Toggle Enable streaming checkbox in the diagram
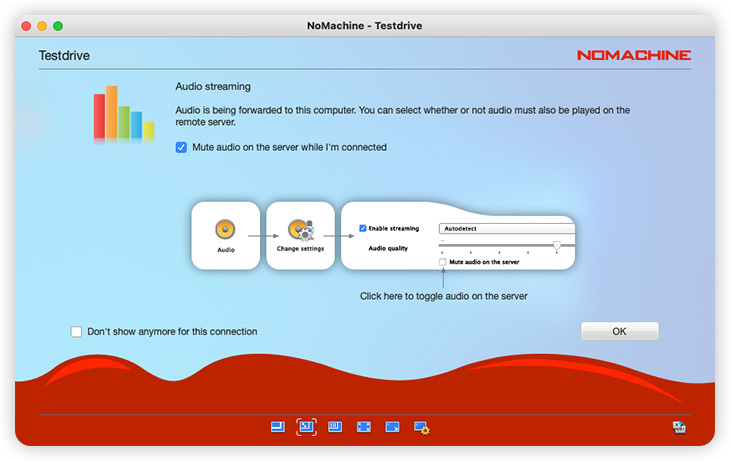This screenshot has width=730, height=461. tap(362, 228)
